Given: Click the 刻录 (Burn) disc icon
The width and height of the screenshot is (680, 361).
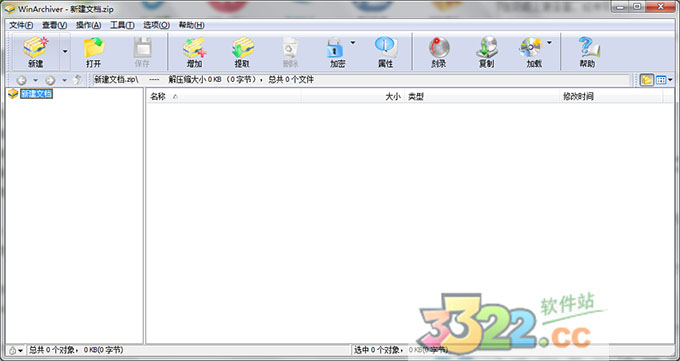Looking at the screenshot, I should point(439,48).
